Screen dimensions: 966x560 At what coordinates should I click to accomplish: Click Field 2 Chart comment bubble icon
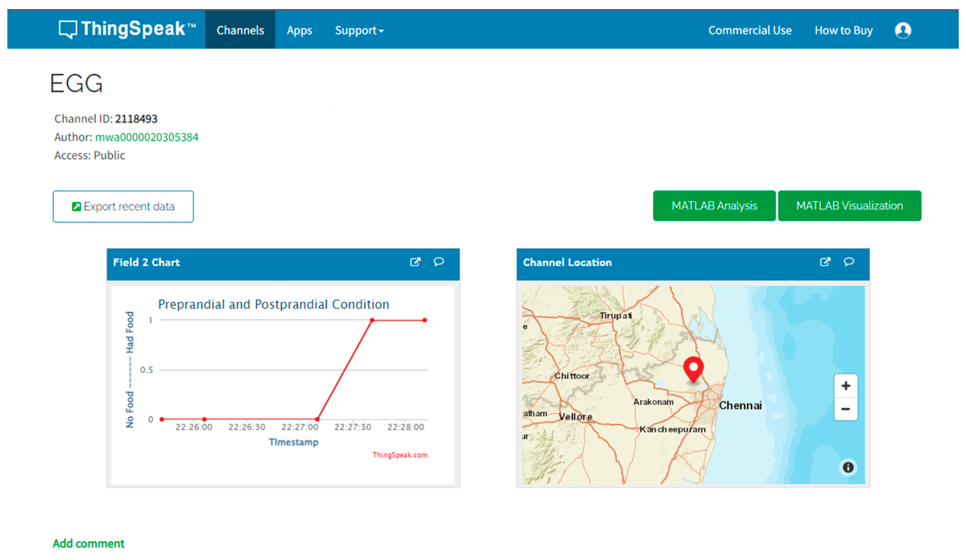(x=438, y=262)
